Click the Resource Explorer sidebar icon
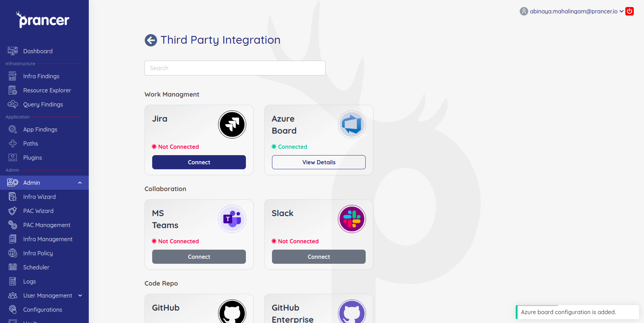The width and height of the screenshot is (644, 323). pyautogui.click(x=13, y=90)
